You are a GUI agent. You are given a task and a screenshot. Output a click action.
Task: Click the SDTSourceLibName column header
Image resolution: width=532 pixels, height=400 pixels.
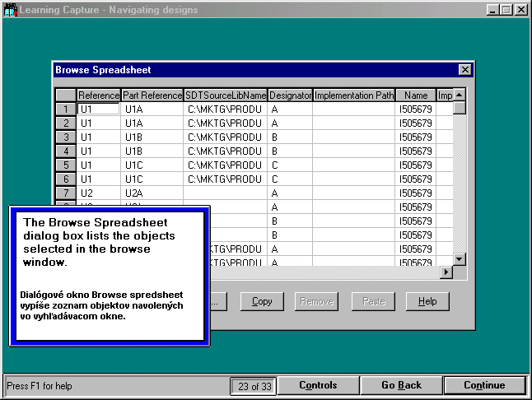coord(226,95)
